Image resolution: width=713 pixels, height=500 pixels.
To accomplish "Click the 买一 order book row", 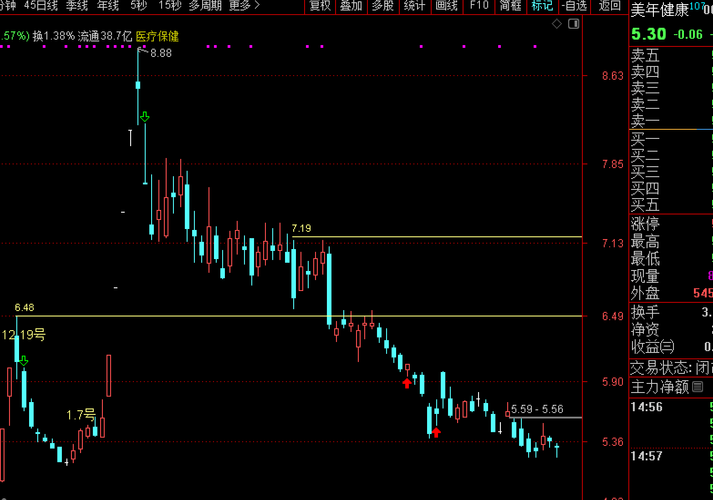I will 671,139.
